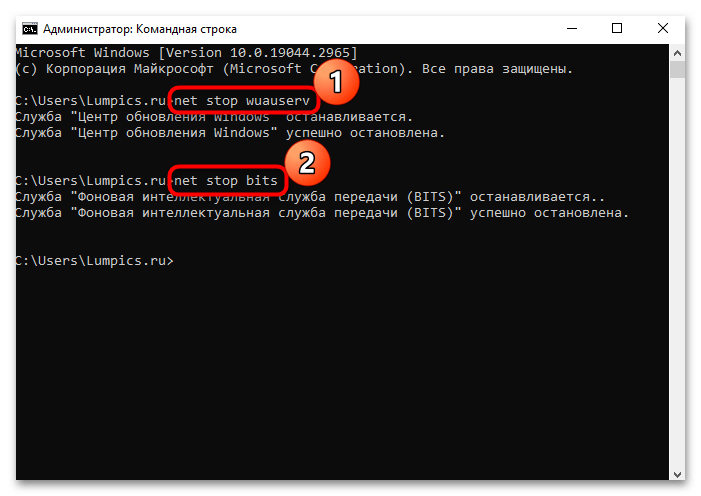
Task: Click the BITS line ending 'успешно остановлена.'
Action: [322, 213]
